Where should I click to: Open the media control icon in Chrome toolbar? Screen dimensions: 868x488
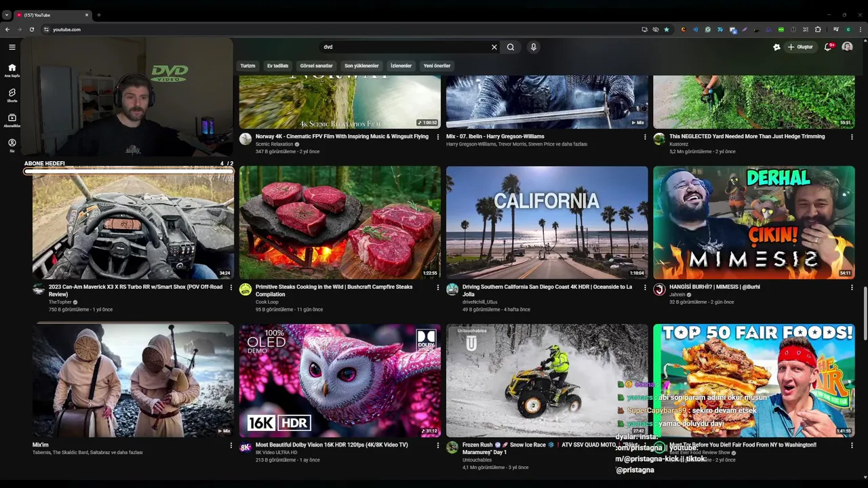pyautogui.click(x=836, y=29)
